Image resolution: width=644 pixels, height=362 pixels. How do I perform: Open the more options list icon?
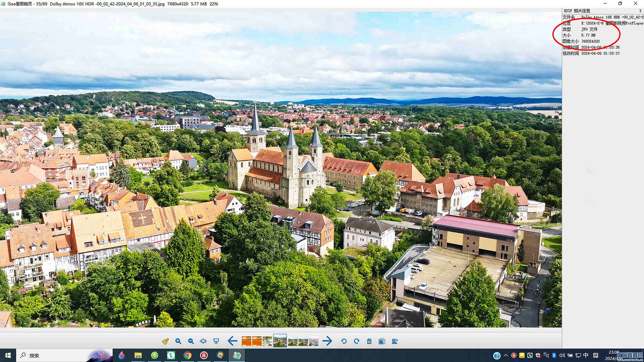click(395, 341)
